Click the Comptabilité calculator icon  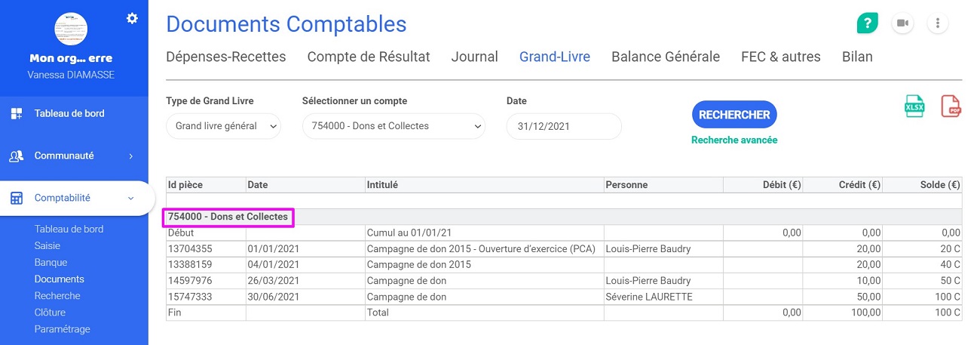coord(16,199)
